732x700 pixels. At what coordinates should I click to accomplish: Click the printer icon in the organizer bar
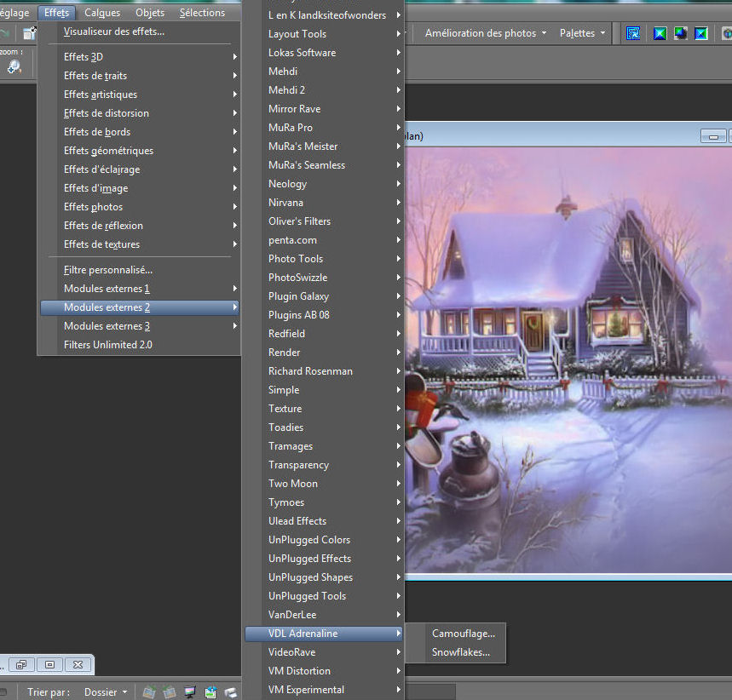231,691
